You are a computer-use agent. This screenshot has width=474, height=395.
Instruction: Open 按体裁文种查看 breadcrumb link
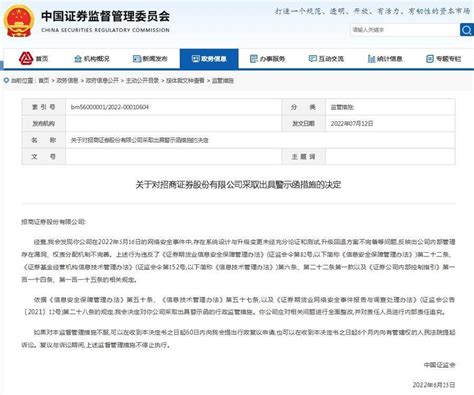185,80
